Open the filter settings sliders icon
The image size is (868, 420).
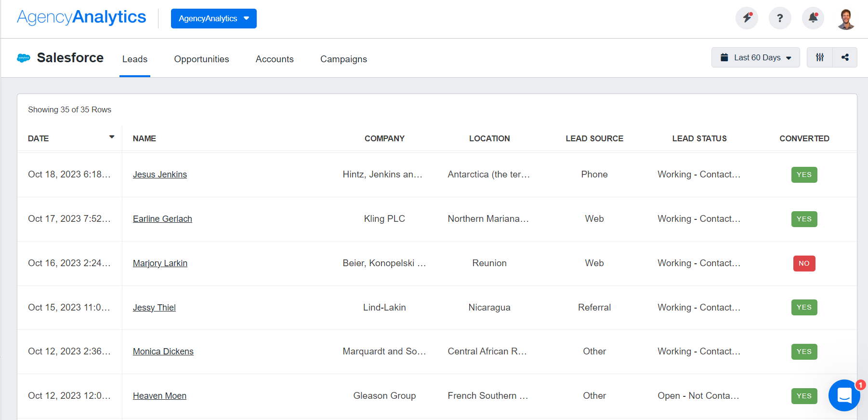pyautogui.click(x=820, y=57)
